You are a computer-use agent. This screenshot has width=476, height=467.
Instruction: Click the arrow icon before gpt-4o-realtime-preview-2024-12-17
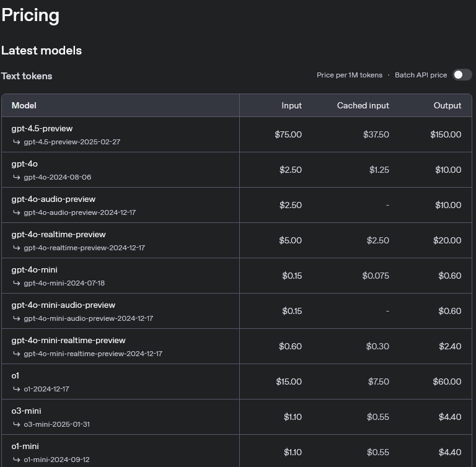click(16, 248)
